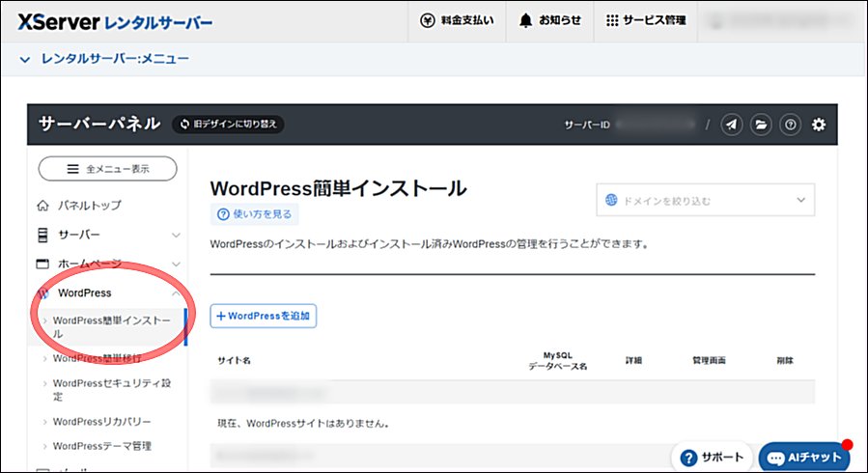
Task: Click the server rack icon beside サーバー
Action: [42, 235]
